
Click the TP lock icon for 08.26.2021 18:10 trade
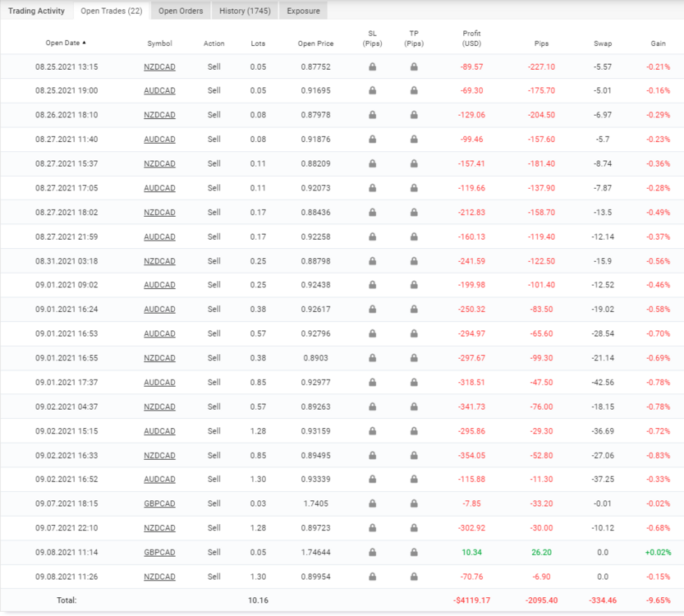pyautogui.click(x=414, y=115)
